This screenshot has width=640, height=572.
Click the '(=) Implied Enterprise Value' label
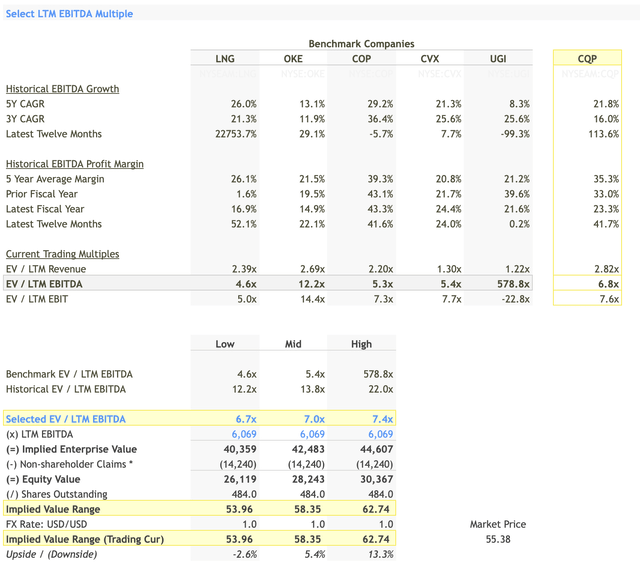(x=71, y=450)
